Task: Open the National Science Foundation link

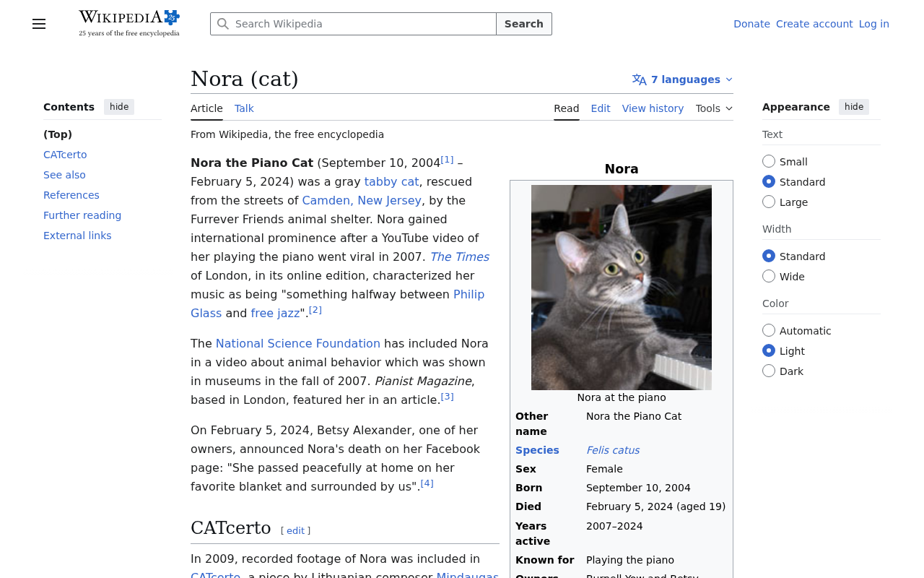Action: coord(298,343)
